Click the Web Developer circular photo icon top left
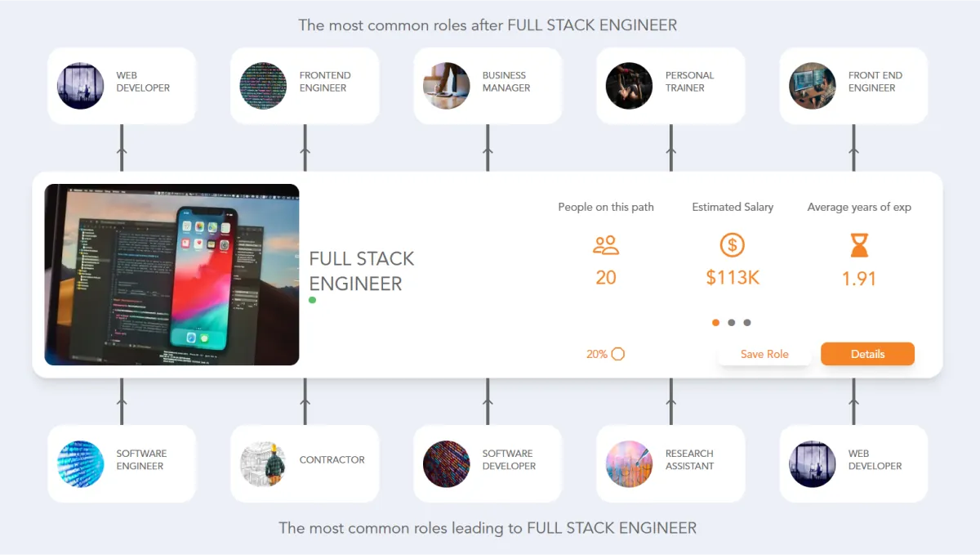Image resolution: width=980 pixels, height=555 pixels. [x=81, y=85]
